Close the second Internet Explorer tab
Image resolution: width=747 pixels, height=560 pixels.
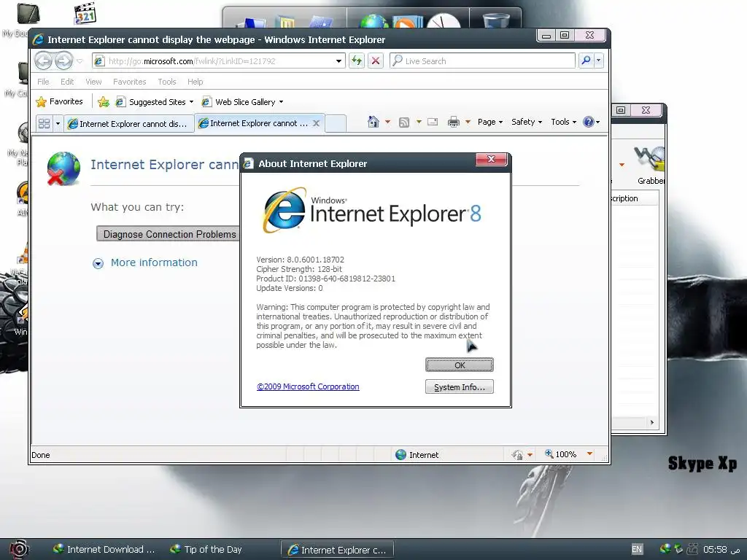[316, 123]
